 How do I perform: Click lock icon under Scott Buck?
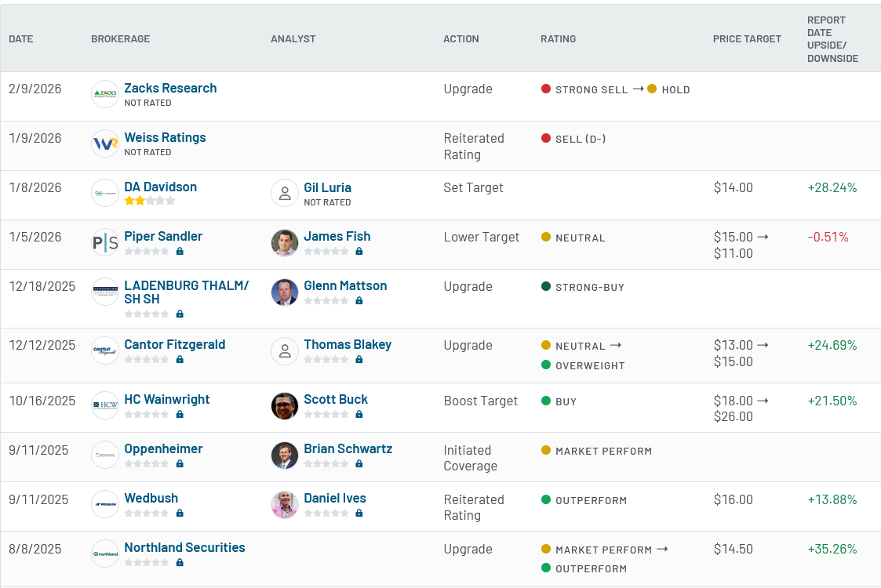pyautogui.click(x=359, y=415)
